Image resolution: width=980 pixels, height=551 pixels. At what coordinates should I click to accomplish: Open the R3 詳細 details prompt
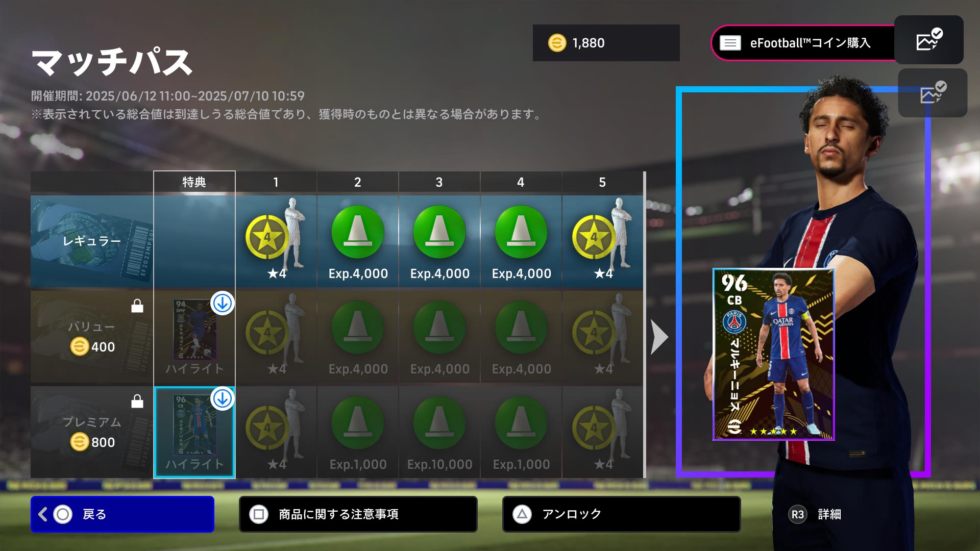click(x=815, y=514)
